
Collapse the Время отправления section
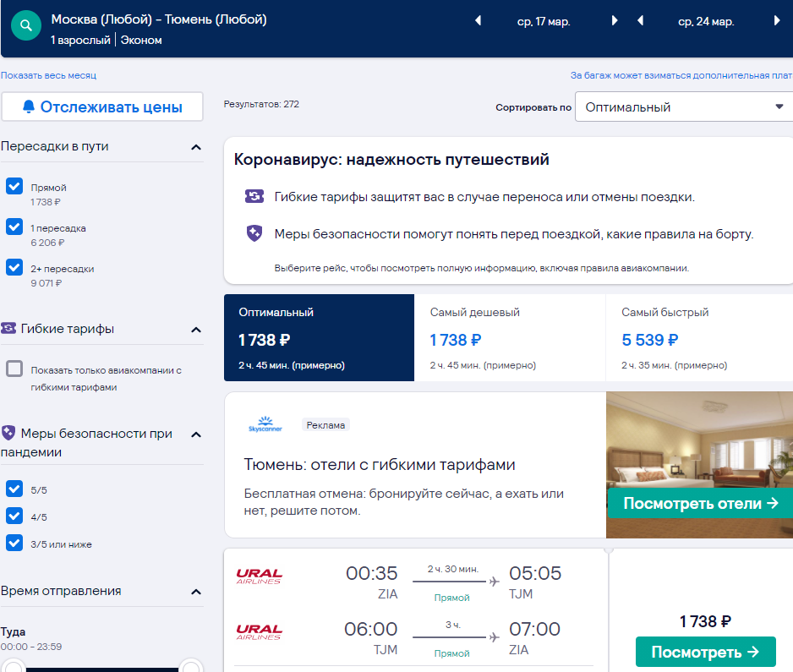196,592
